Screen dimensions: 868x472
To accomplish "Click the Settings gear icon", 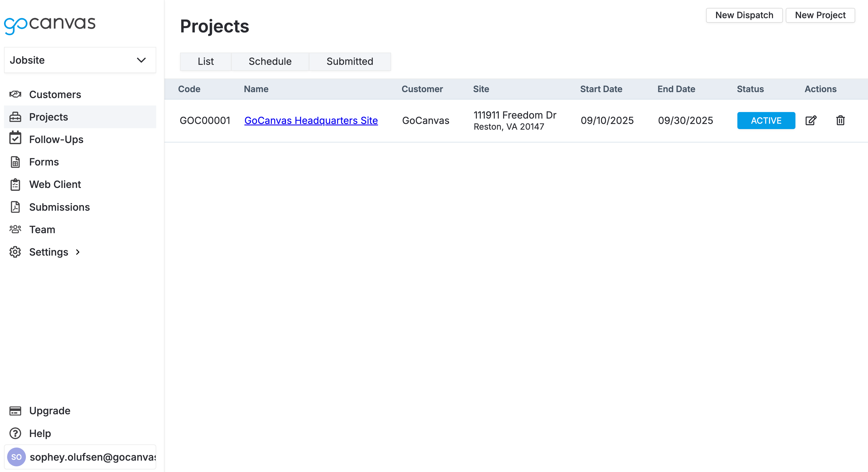I will (15, 252).
